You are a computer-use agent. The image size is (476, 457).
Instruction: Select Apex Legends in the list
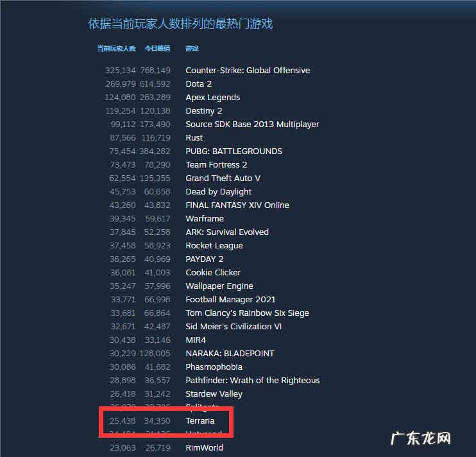(x=213, y=98)
